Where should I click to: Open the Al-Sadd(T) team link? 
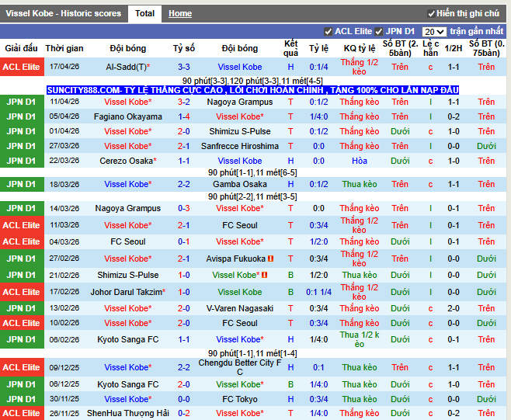point(127,68)
